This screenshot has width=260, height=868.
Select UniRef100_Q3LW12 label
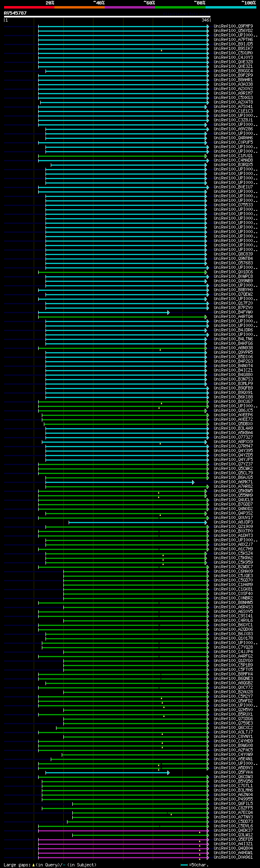point(233,835)
